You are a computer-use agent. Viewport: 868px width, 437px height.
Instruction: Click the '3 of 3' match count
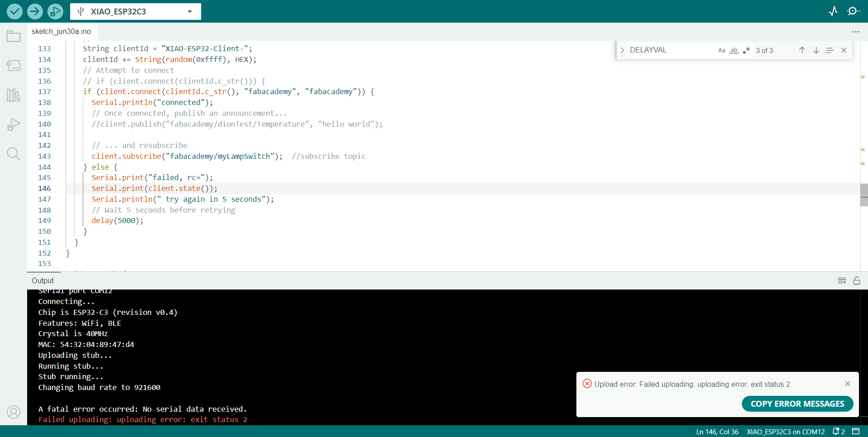[x=764, y=50]
